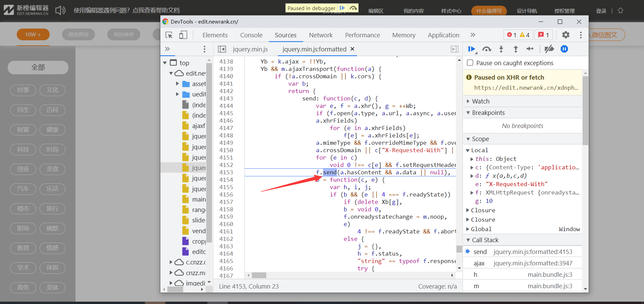Click the speaker icon on the page header
This screenshot has height=304, width=644.
(60, 10)
